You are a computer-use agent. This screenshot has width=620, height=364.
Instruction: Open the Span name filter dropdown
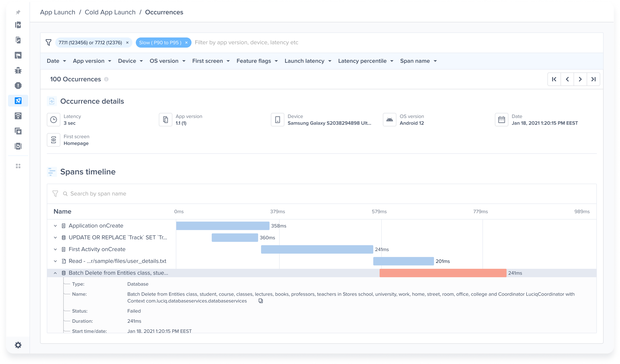click(418, 61)
